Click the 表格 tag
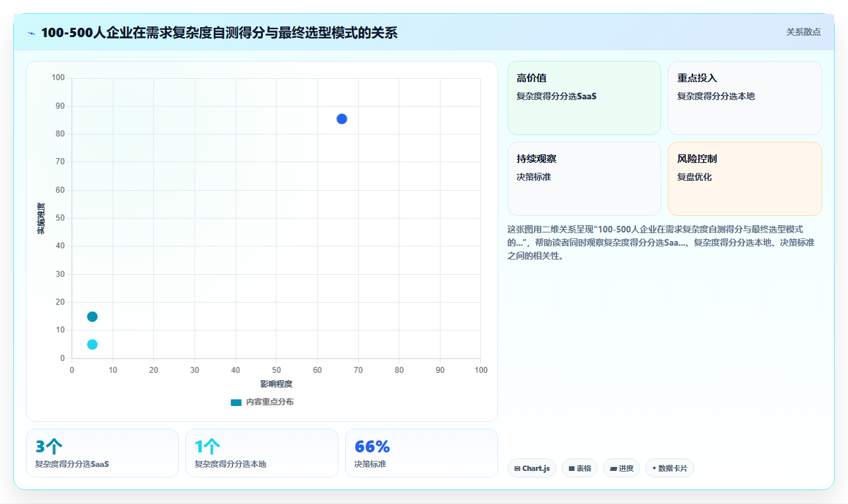 (580, 468)
